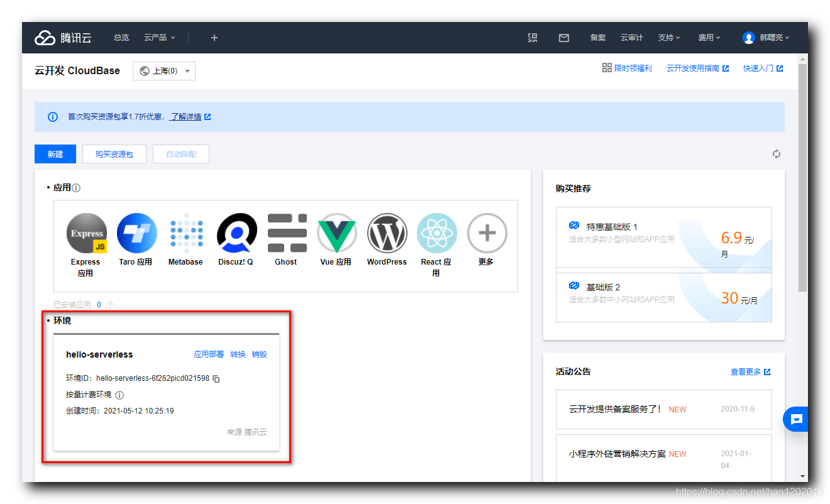The height and width of the screenshot is (504, 830).
Task: Click the 新建 button
Action: pyautogui.click(x=55, y=154)
